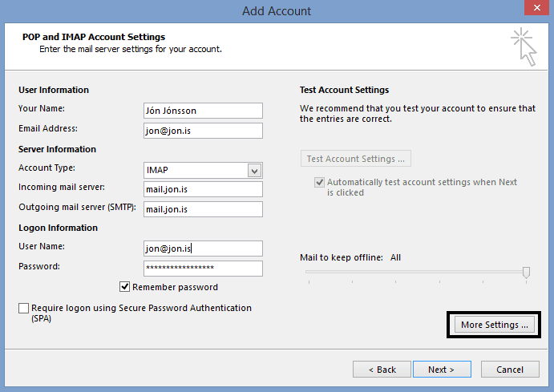554x392 pixels.
Task: Click the Add Account title bar
Action: click(x=277, y=11)
